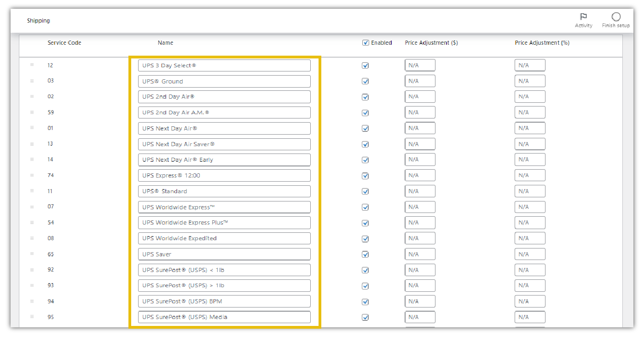644x337 pixels.
Task: Click the UPS Next Day Air Early name field
Action: pos(224,160)
